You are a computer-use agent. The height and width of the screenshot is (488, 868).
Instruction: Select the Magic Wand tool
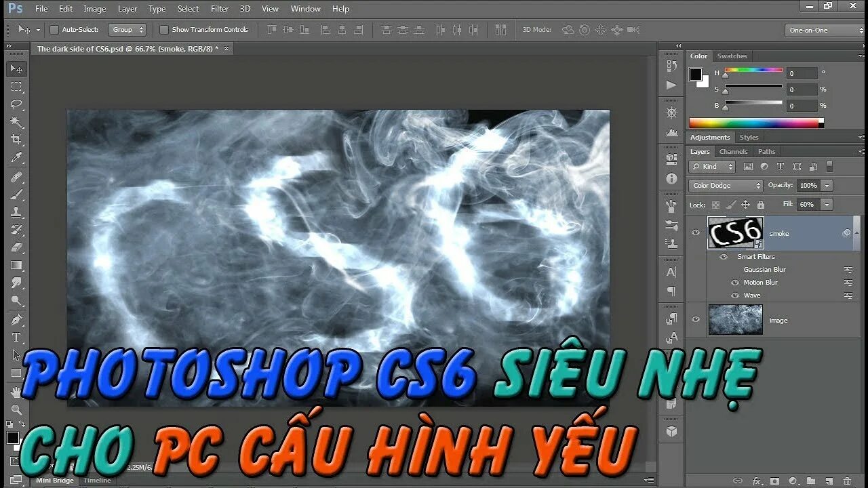pos(16,122)
